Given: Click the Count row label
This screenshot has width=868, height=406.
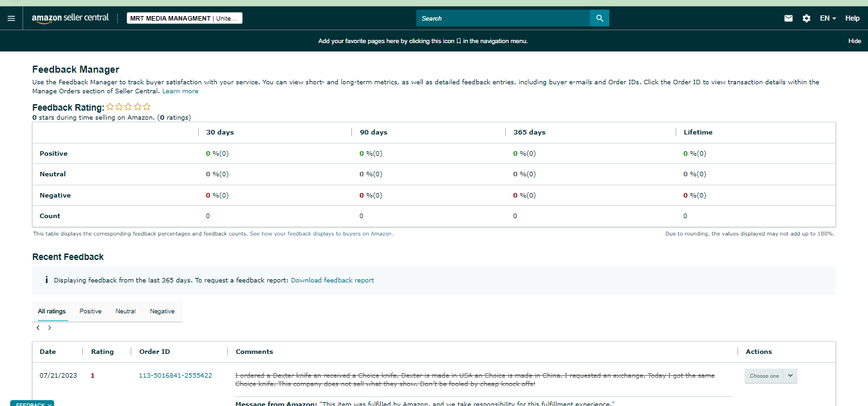Looking at the screenshot, I should (50, 216).
